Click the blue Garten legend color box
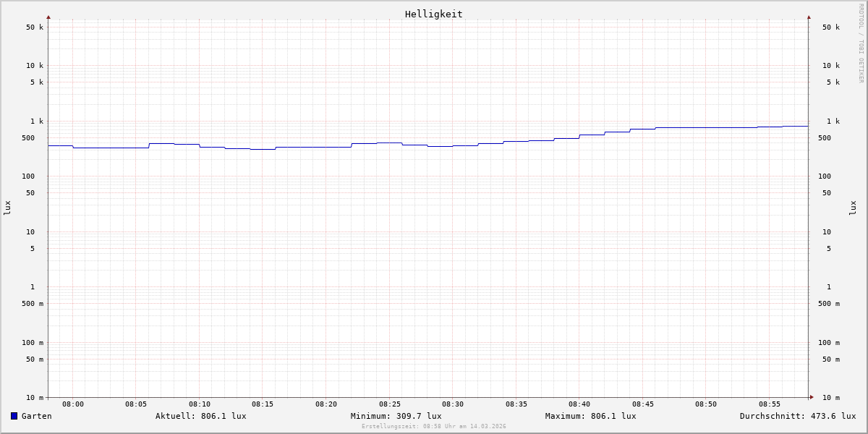 coord(14,416)
